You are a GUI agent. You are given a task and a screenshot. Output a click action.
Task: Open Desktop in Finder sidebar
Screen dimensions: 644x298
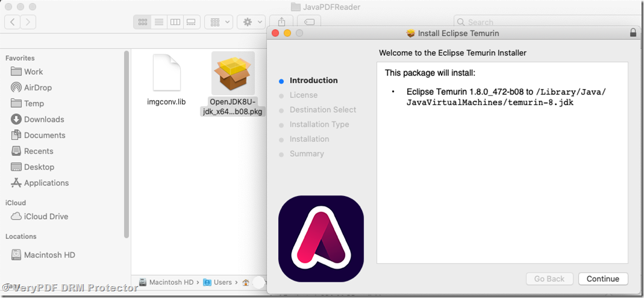33,167
